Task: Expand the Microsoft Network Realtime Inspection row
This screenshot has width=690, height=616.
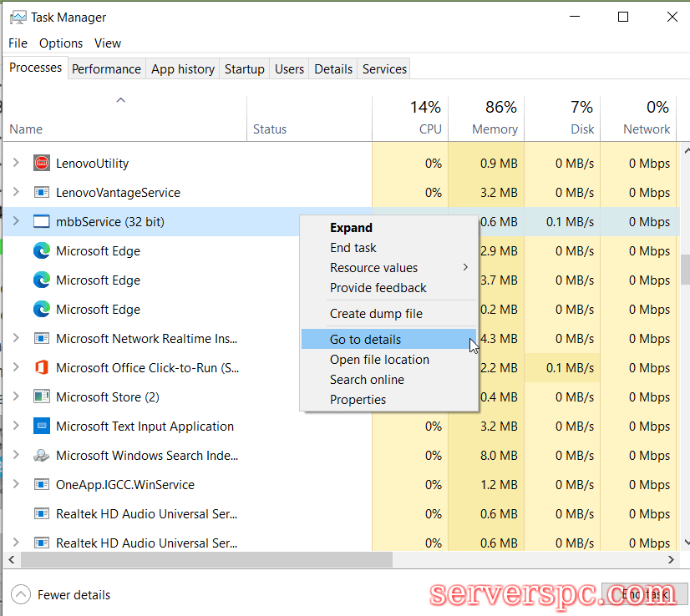Action: point(16,339)
